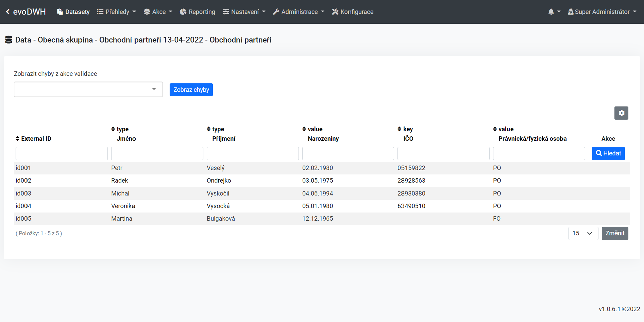Select the id001 cell
The height and width of the screenshot is (322, 644).
[23, 168]
